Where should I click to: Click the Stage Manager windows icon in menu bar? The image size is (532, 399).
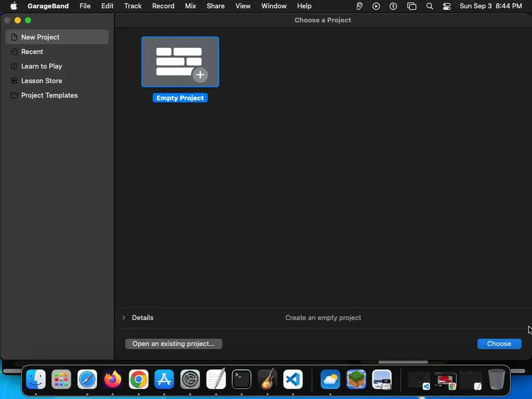(x=411, y=6)
